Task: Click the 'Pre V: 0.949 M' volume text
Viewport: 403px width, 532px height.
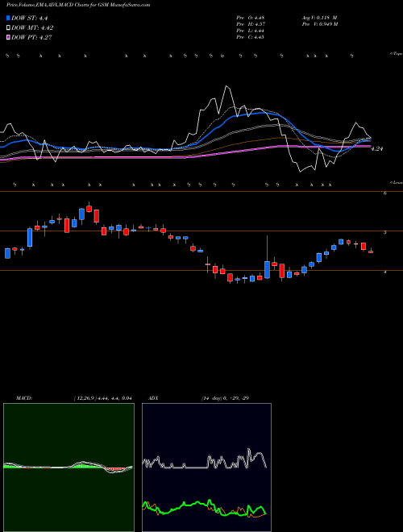Action: pos(319,24)
